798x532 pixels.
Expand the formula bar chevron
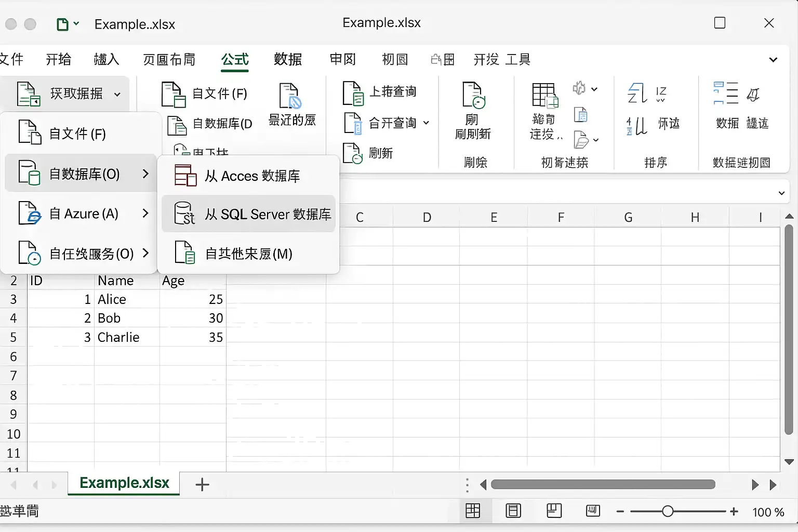coord(781,193)
